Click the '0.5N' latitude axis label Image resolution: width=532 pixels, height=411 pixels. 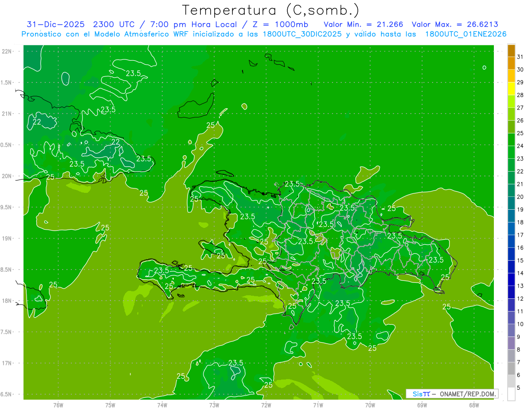pyautogui.click(x=7, y=145)
